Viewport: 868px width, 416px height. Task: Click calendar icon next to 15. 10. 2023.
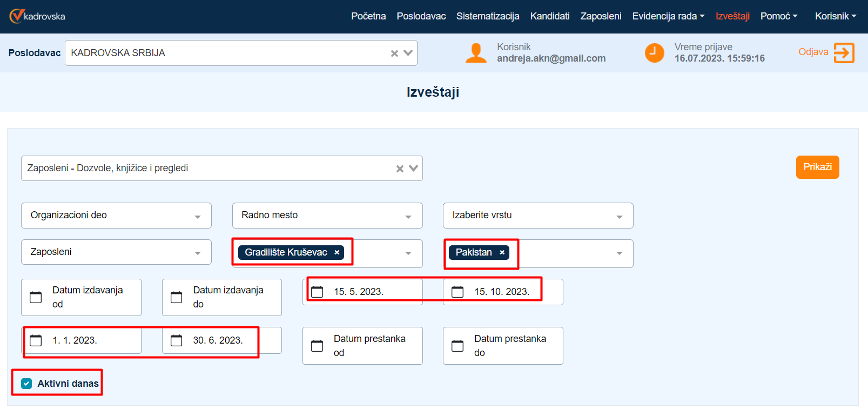[457, 292]
